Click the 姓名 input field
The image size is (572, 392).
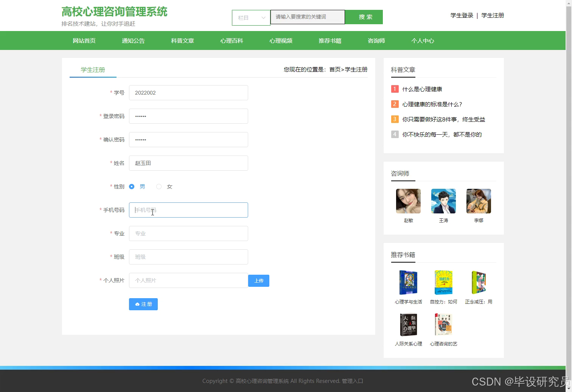pyautogui.click(x=188, y=163)
